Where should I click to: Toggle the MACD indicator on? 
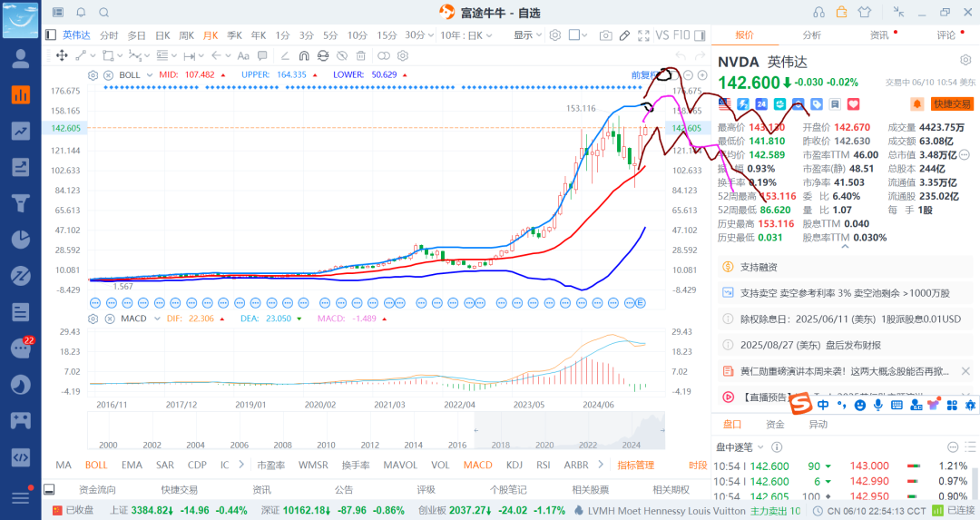pos(477,465)
